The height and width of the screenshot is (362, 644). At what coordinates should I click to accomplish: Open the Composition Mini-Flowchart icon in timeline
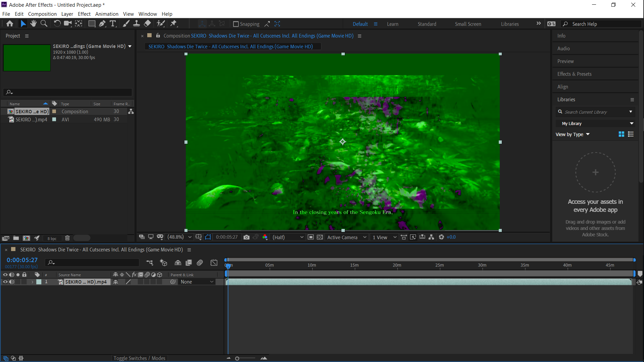click(x=150, y=263)
